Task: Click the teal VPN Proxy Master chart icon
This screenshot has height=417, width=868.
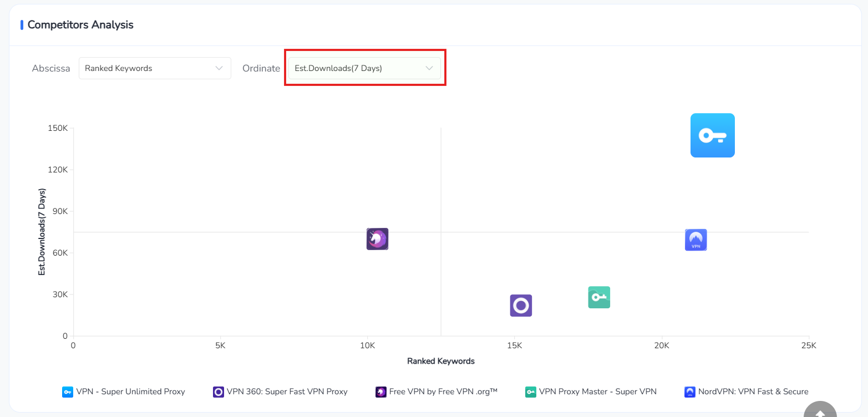Action: [x=599, y=297]
